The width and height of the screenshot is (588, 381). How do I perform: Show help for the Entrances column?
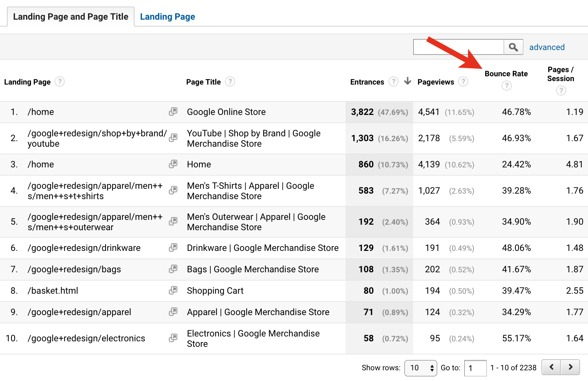click(393, 82)
